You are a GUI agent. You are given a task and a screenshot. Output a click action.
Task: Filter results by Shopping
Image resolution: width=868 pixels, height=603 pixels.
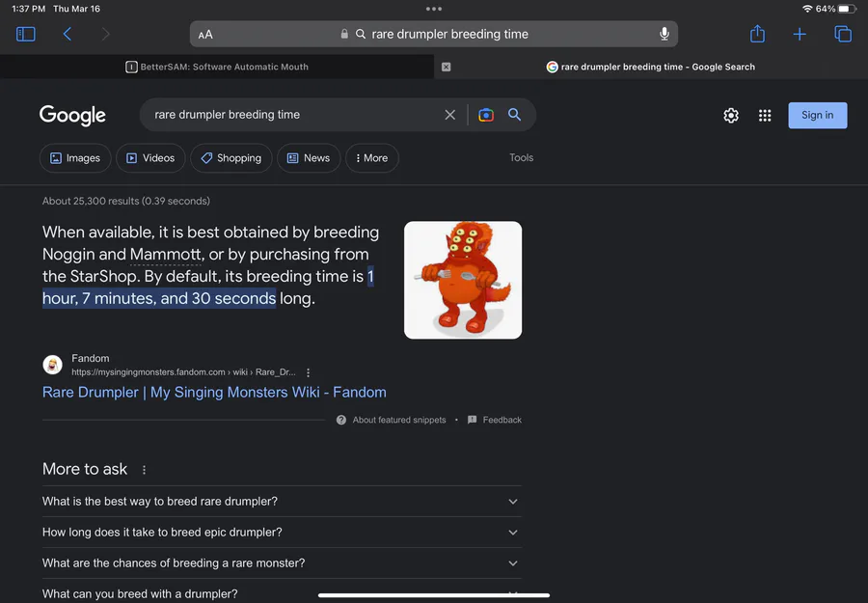point(231,158)
